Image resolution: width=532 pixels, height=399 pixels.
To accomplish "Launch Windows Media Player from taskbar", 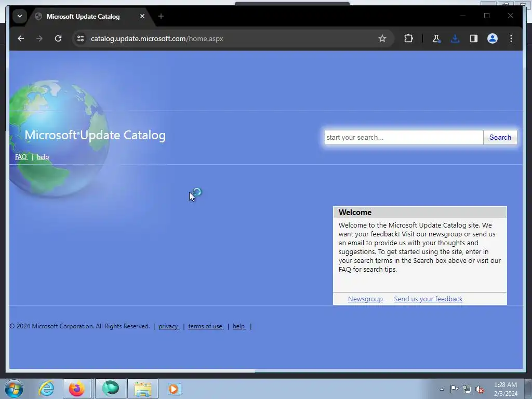I will click(x=175, y=389).
